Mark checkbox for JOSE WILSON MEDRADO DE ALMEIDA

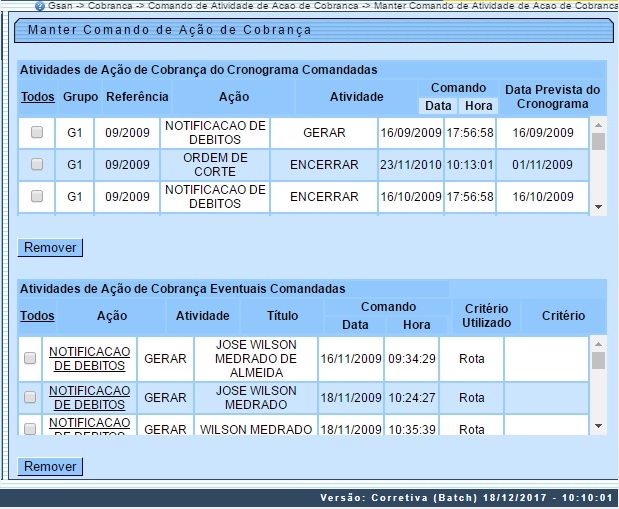[30, 358]
